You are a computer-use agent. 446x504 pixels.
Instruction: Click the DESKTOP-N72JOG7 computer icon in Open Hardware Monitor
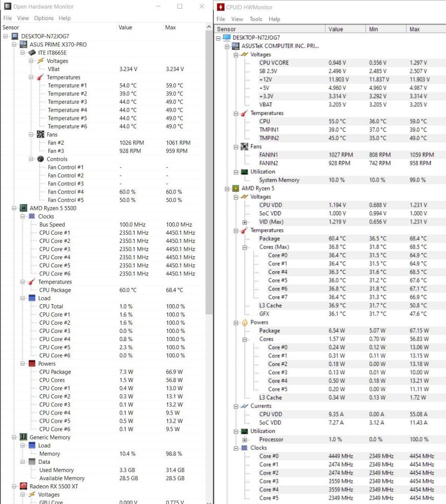pos(15,36)
